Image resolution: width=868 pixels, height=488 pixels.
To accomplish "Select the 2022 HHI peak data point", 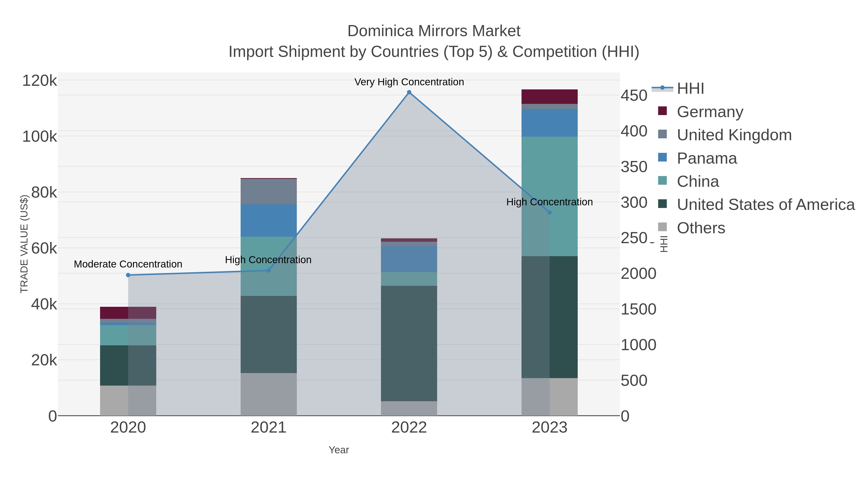I will [x=409, y=92].
